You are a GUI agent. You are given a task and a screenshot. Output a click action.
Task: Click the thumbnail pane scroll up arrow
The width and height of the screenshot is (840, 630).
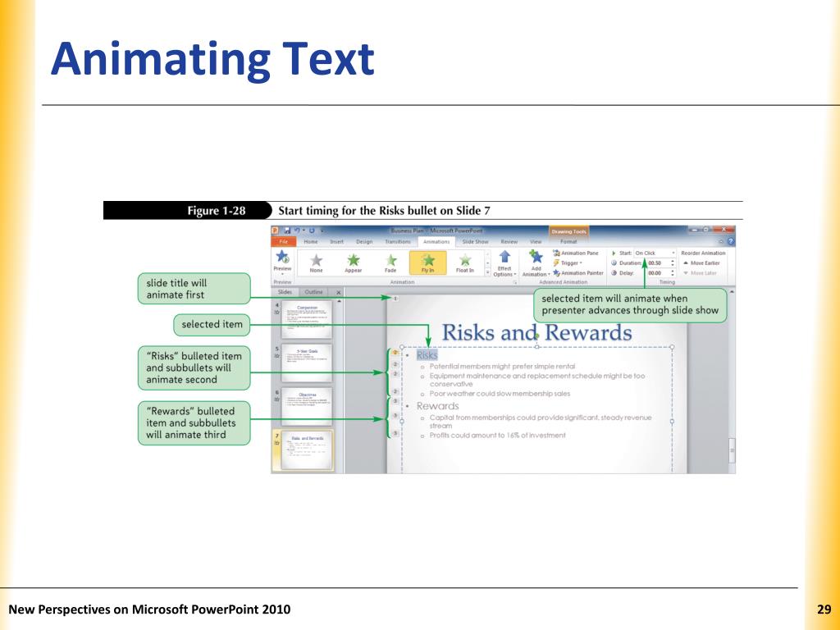339,303
